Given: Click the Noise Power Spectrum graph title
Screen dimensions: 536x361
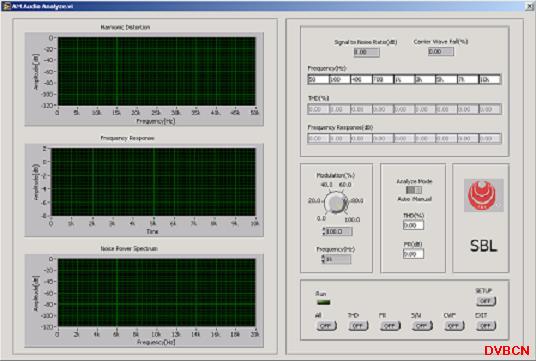Looking at the screenshot, I should [129, 249].
